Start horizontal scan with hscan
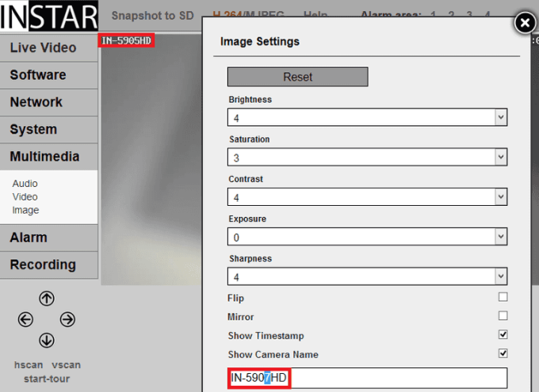 (29, 365)
